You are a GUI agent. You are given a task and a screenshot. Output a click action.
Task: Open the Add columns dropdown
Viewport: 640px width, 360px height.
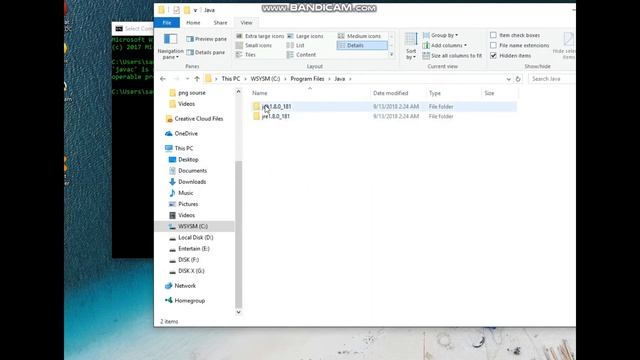click(444, 45)
